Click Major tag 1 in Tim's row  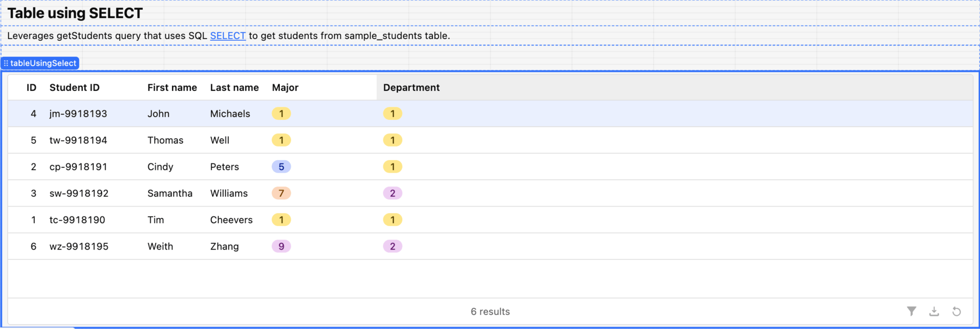pyautogui.click(x=281, y=220)
